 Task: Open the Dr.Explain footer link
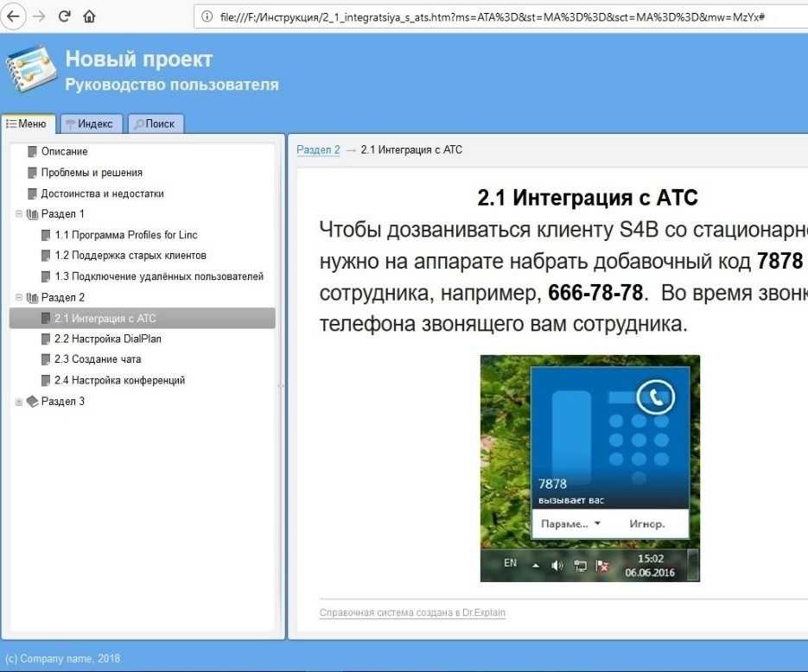pos(412,612)
